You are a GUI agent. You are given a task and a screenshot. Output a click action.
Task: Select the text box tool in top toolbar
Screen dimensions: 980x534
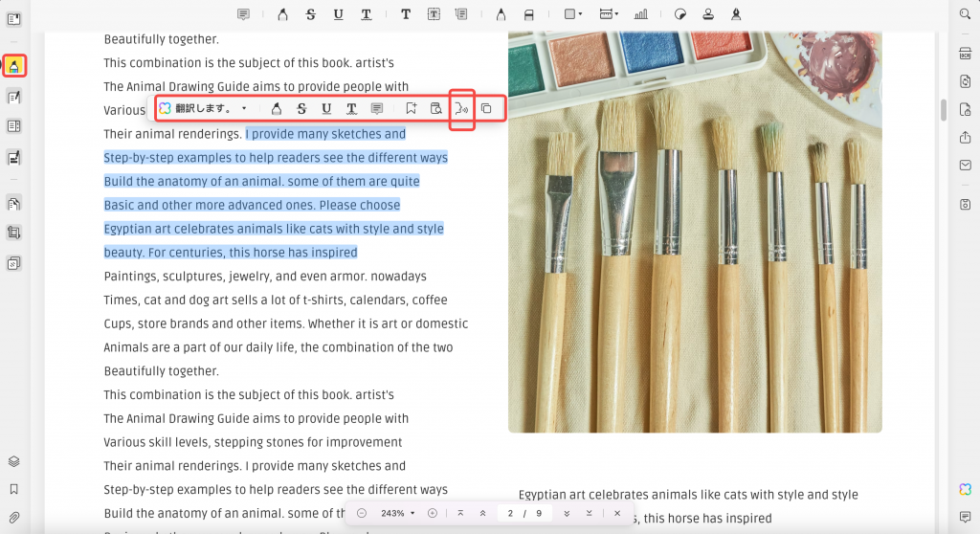434,13
